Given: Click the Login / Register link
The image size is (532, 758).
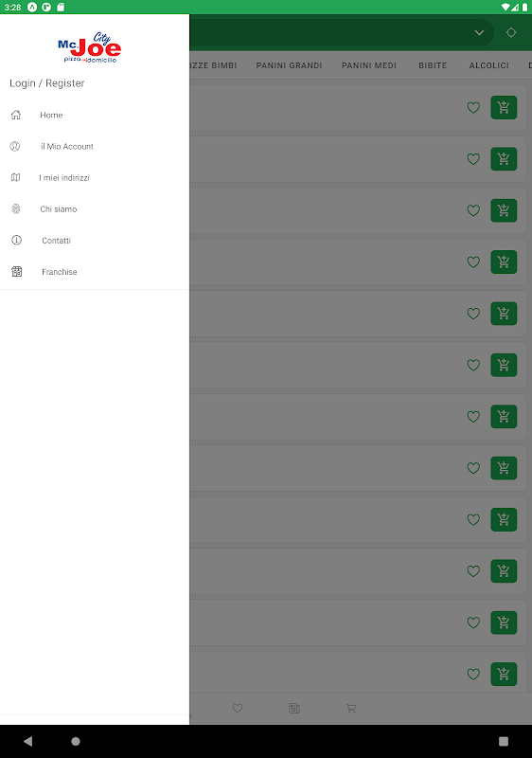Looking at the screenshot, I should (x=46, y=83).
